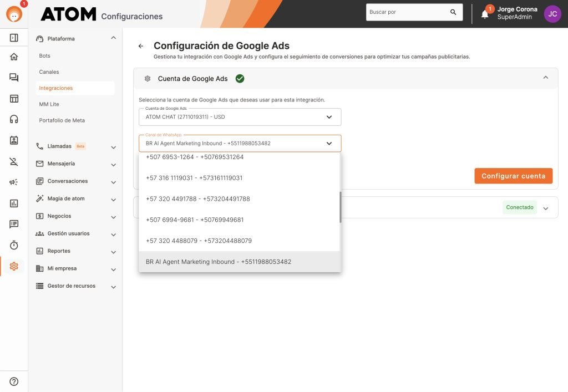568x392 pixels.
Task: Click the Llamadas phone icon
Action: pos(39,146)
